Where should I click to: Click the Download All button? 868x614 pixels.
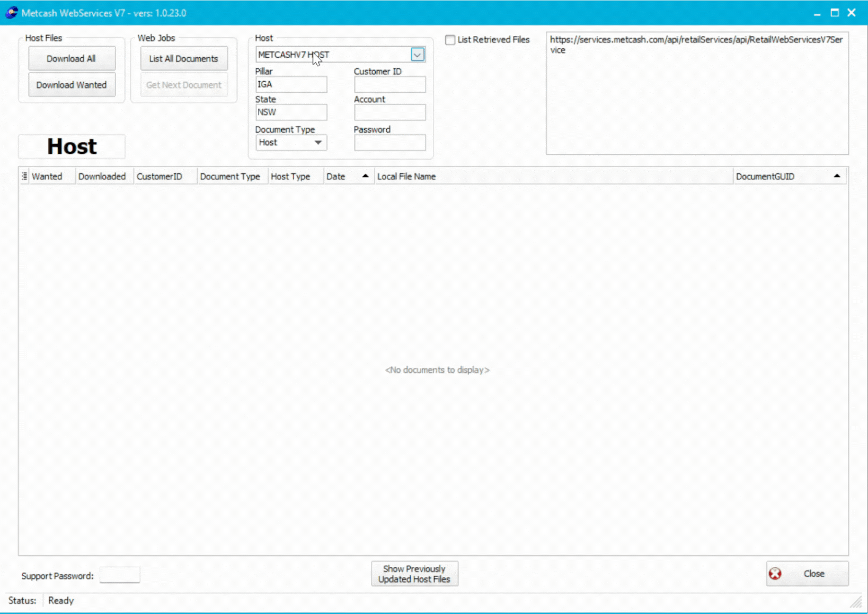coord(72,58)
